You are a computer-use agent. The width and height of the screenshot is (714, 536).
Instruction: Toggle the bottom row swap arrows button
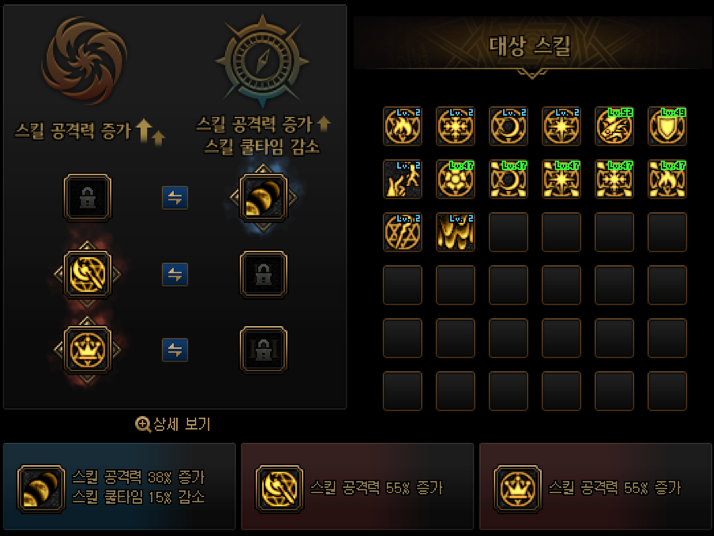click(175, 350)
